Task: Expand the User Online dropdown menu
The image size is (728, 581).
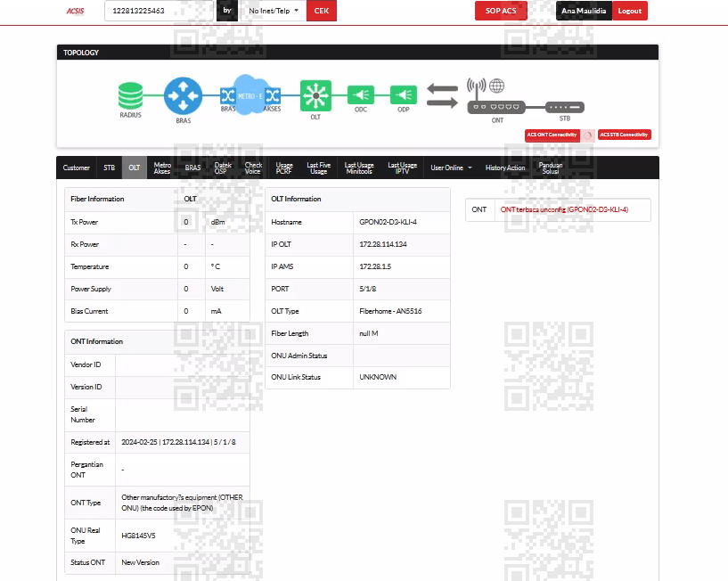Action: point(451,168)
